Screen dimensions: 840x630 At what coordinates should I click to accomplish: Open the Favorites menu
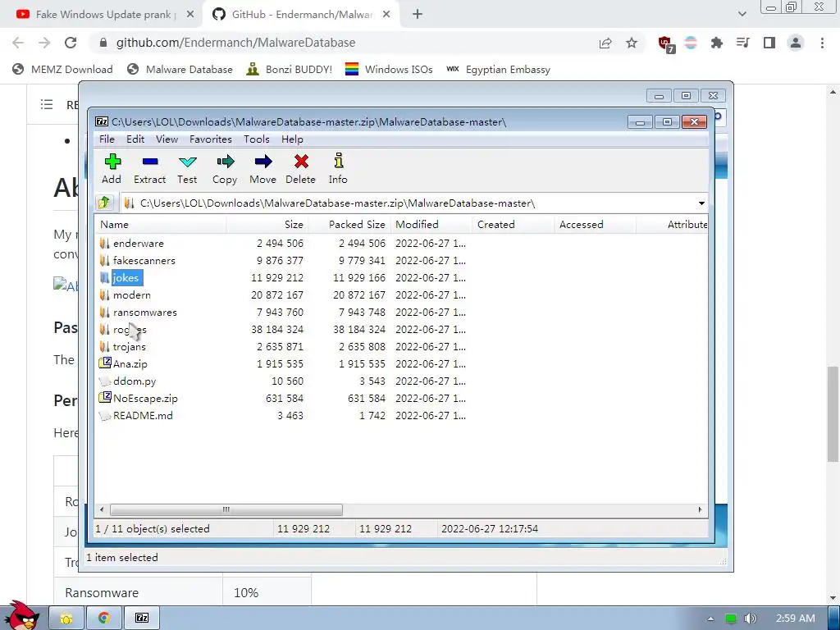(211, 139)
